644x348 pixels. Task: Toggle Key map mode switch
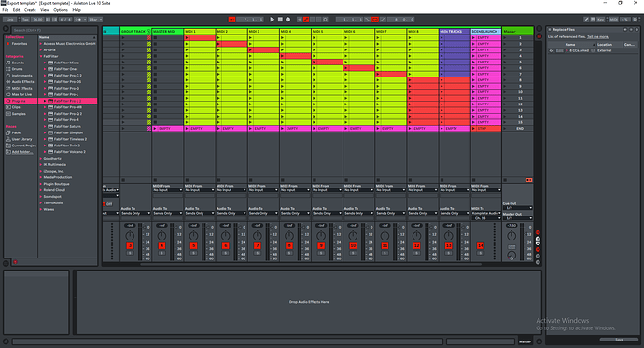pos(600,20)
